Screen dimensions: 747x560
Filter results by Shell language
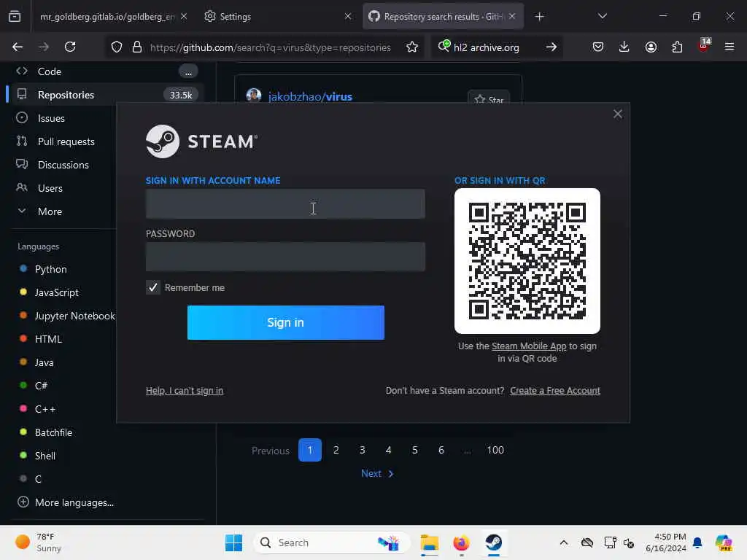tap(44, 456)
